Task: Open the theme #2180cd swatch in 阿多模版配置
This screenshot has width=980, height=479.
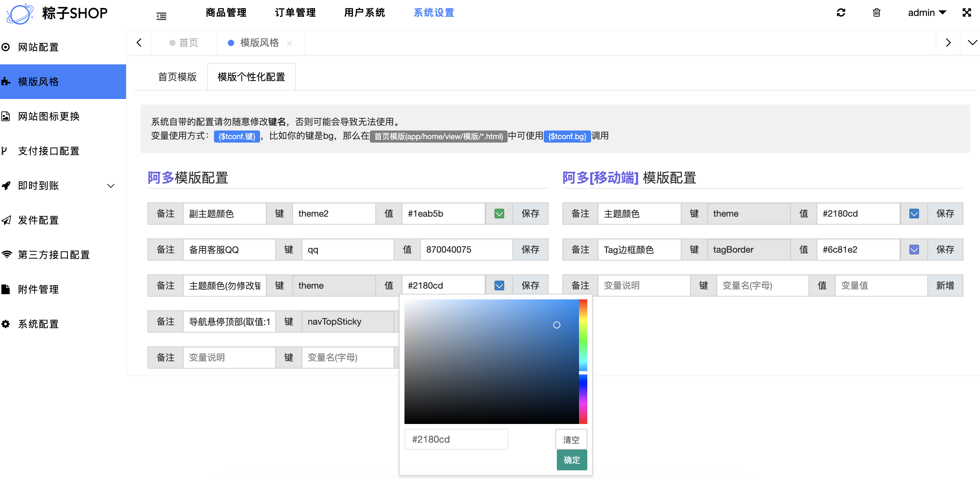Action: coord(499,286)
